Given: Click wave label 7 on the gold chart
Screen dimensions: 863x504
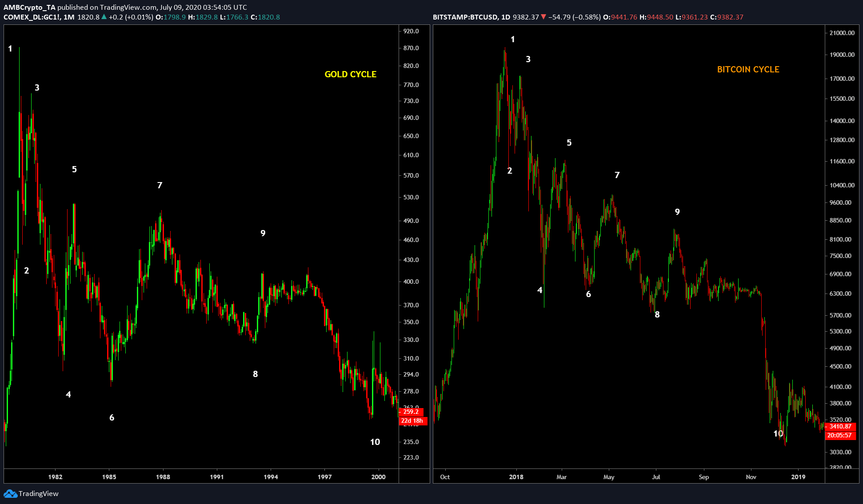Looking at the screenshot, I should [x=160, y=185].
